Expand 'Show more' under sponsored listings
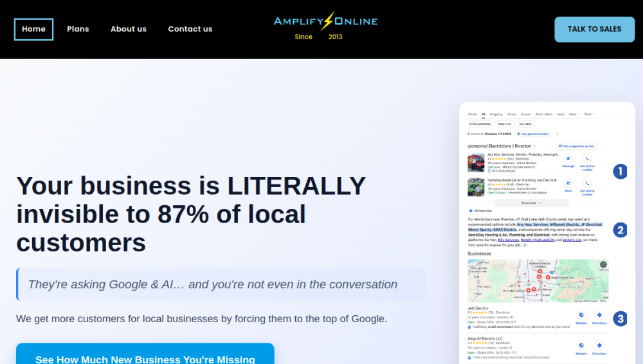Screen dimensions: 643x364 [x=532, y=203]
